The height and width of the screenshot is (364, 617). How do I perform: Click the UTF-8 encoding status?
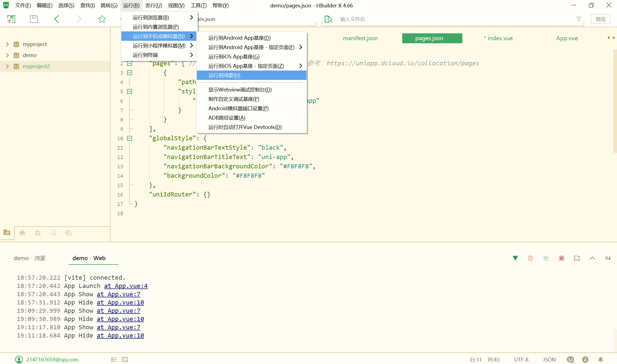[521, 360]
